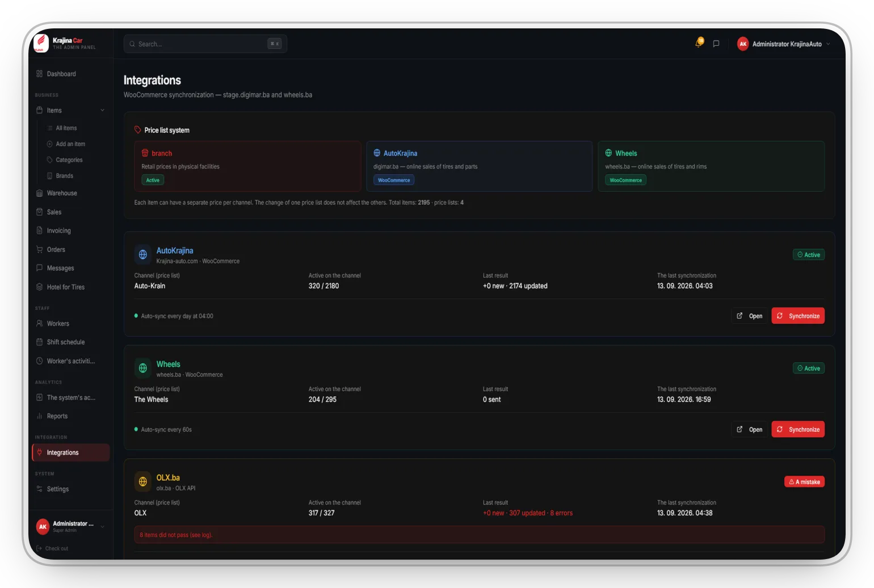Select the AutoKrajina price list card
Viewport: 874px width, 588px height.
tap(480, 166)
